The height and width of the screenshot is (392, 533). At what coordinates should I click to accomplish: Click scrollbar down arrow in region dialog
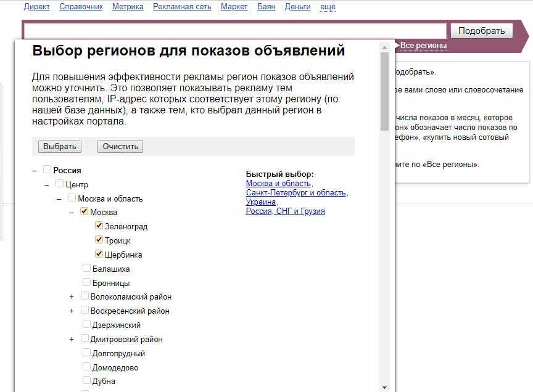[385, 387]
